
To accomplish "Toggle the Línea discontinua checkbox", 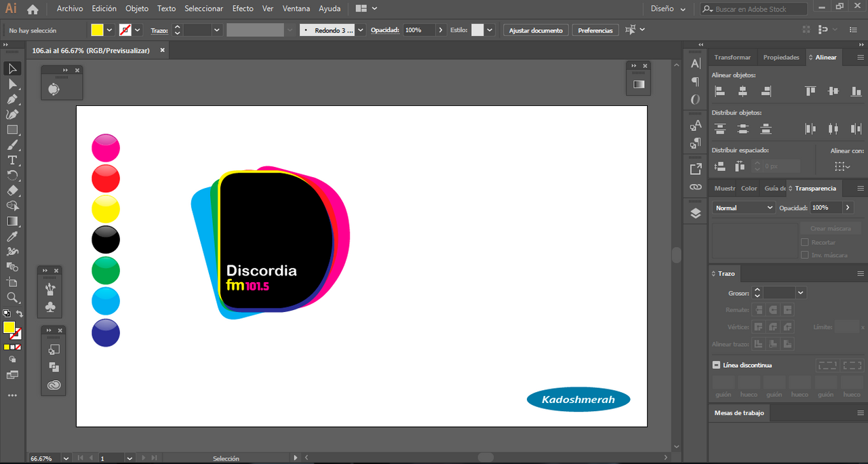I will (x=716, y=365).
